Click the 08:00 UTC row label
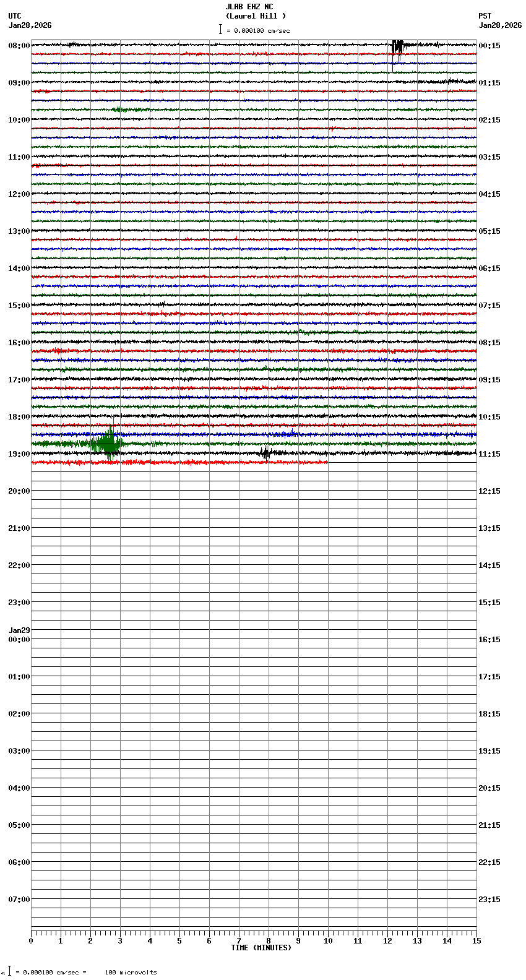 pyautogui.click(x=19, y=46)
